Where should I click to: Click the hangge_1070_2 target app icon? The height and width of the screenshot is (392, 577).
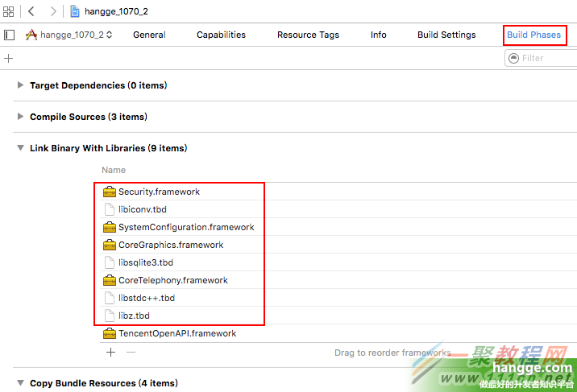31,35
